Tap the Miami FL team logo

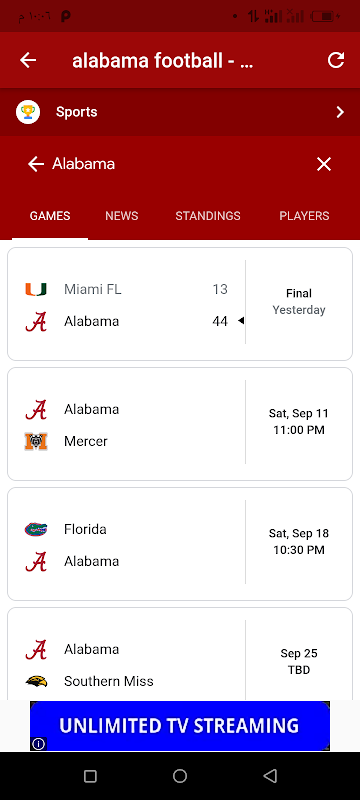coord(36,289)
